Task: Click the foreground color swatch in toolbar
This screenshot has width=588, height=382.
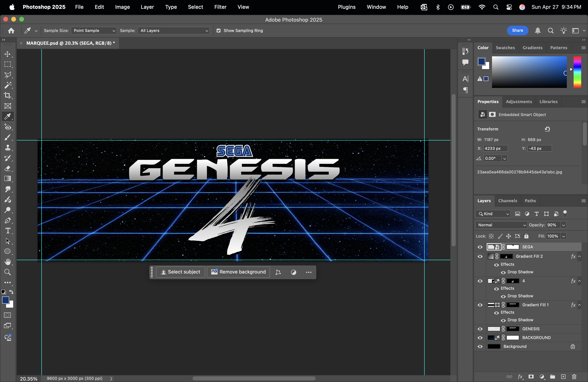Action: 5,300
